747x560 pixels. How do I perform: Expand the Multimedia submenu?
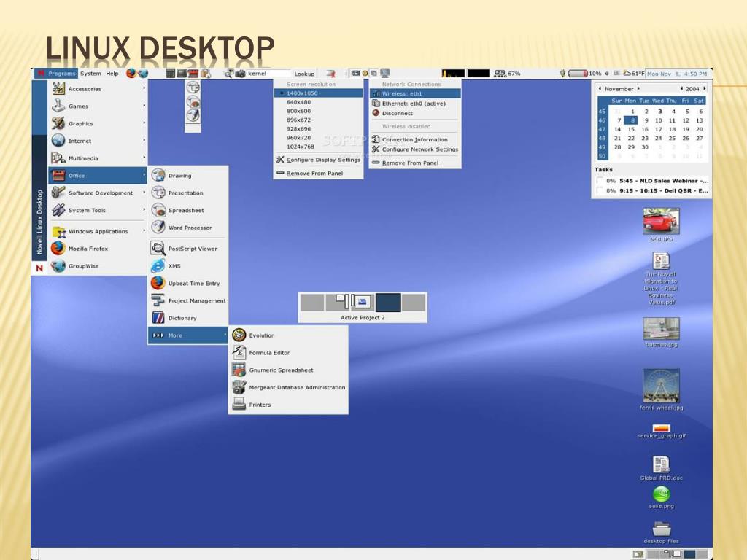click(98, 158)
